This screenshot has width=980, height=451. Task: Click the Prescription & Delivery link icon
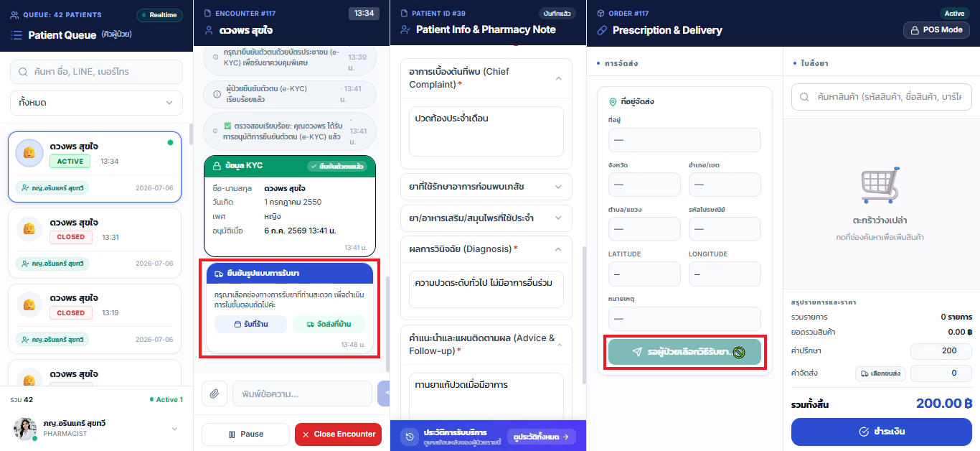602,30
